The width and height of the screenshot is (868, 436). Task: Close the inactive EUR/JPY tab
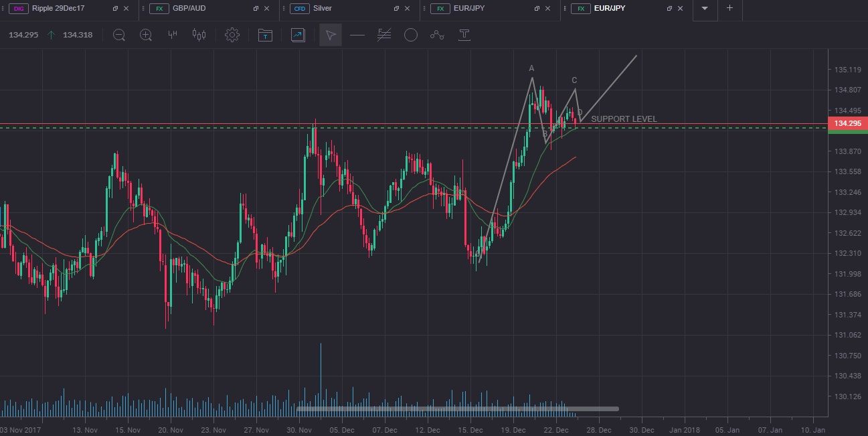click(x=548, y=9)
